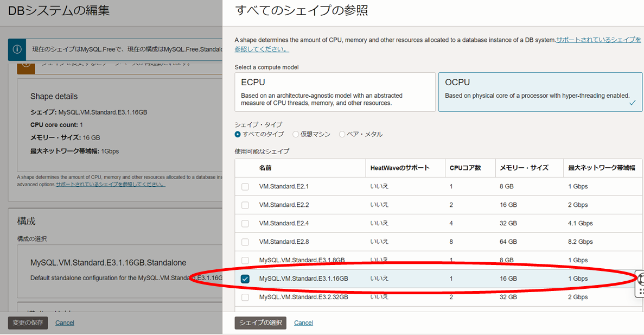
Task: Choose すべてのタイプ shape type radio
Action: click(238, 135)
